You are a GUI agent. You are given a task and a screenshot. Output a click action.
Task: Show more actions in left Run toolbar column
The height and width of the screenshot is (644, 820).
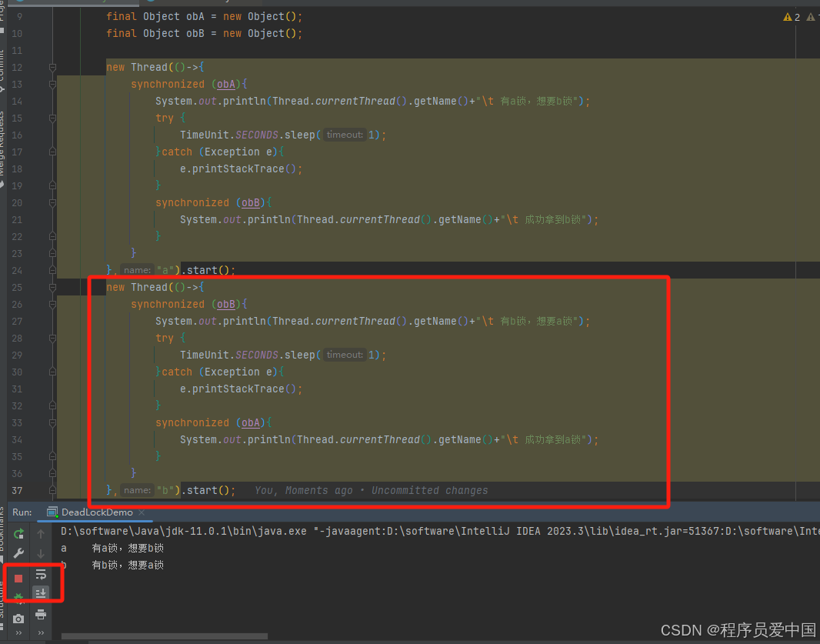tap(18, 633)
